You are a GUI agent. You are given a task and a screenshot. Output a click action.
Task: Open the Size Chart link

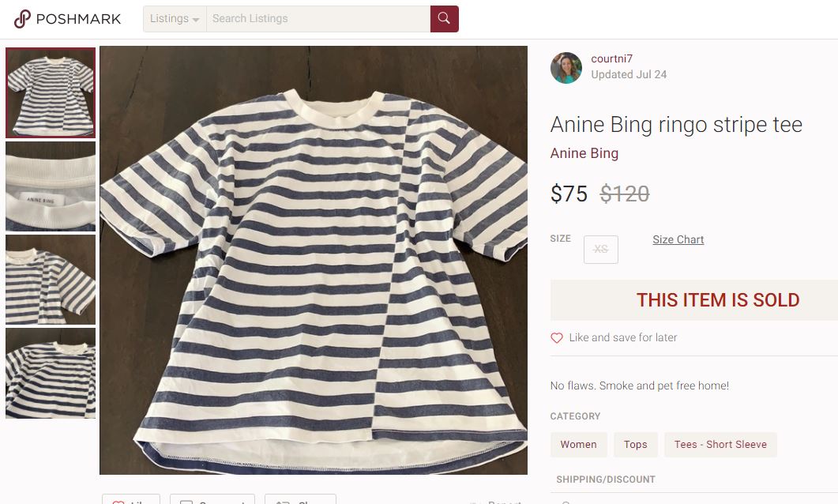tap(678, 239)
